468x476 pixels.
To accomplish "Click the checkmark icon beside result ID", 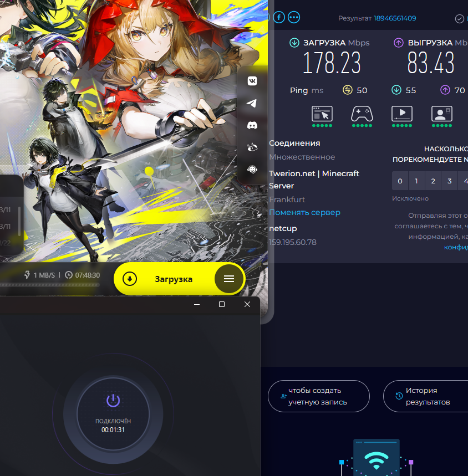I will (459, 19).
